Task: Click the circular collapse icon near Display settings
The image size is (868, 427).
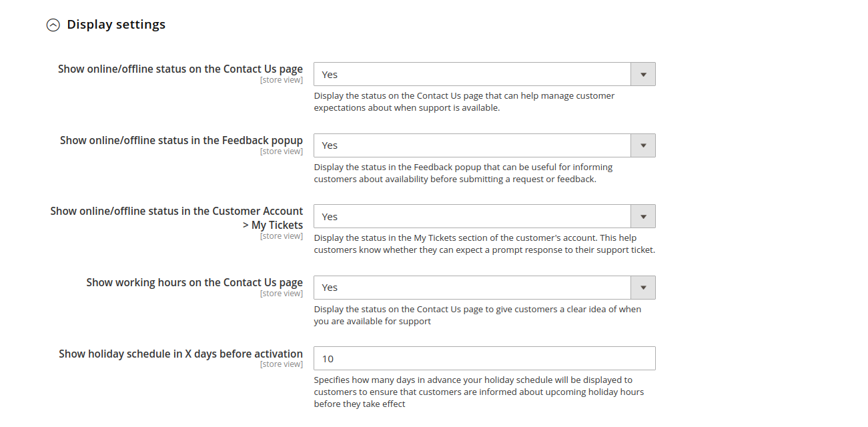Action: (x=53, y=24)
